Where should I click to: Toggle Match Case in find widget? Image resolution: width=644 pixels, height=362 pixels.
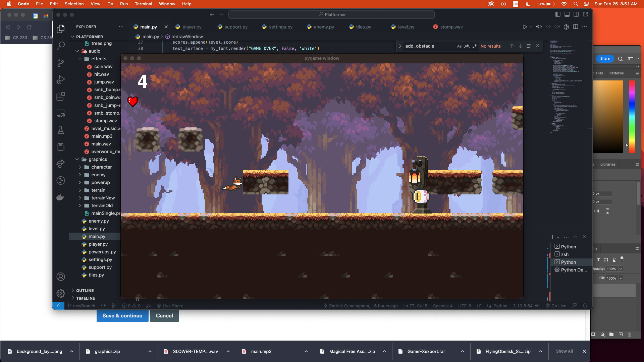pyautogui.click(x=459, y=46)
